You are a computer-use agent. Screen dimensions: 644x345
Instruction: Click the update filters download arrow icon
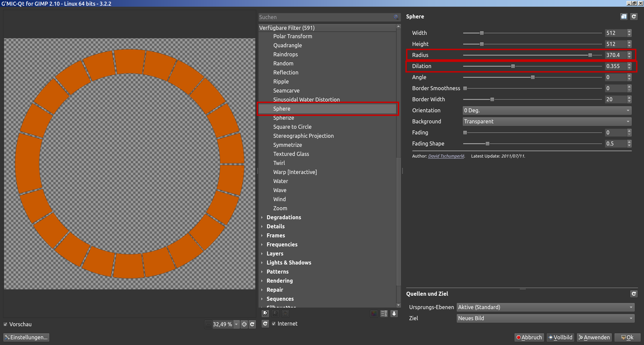click(x=394, y=313)
